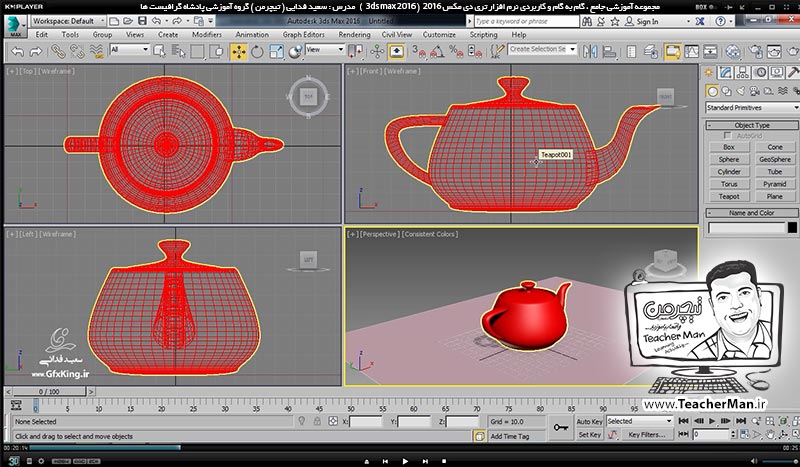Activate the Select and Move tool

(238, 52)
